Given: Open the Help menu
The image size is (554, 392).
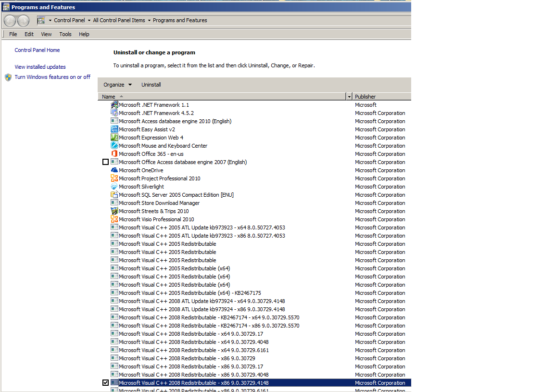Looking at the screenshot, I should 84,34.
